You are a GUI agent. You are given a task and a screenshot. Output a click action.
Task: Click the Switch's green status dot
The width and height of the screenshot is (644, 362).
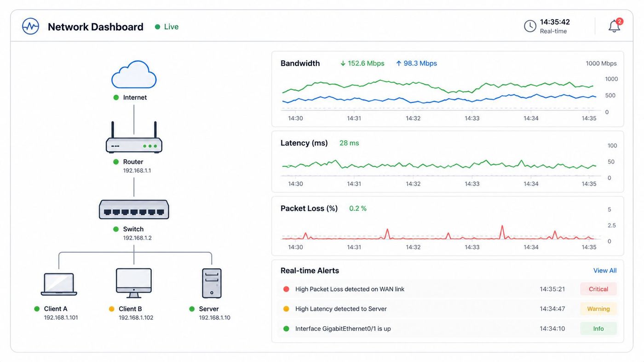(116, 229)
